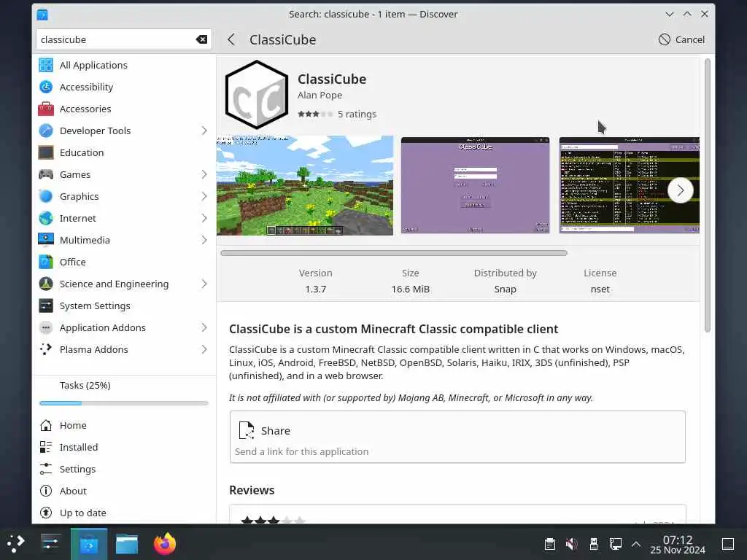The height and width of the screenshot is (560, 747).
Task: Expand Plasma Addons subcategories
Action: point(204,350)
